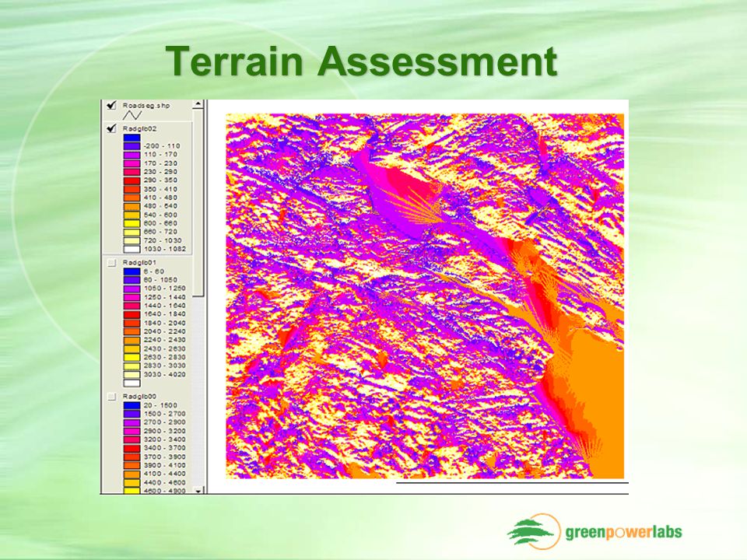Screen dimensions: 747x560
Task: Select the Radglb00 range label '3900 - 4100'
Action: (x=165, y=465)
